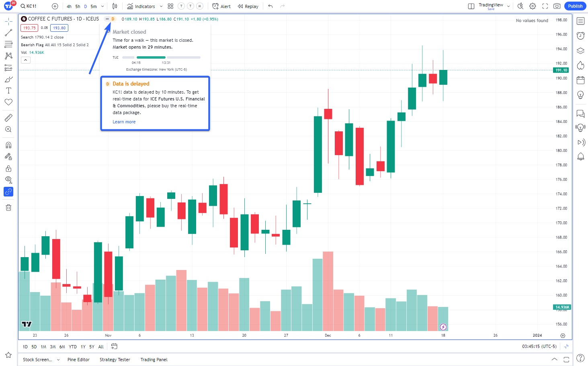Select the 6M date range
This screenshot has height=366, width=588.
coord(62,347)
